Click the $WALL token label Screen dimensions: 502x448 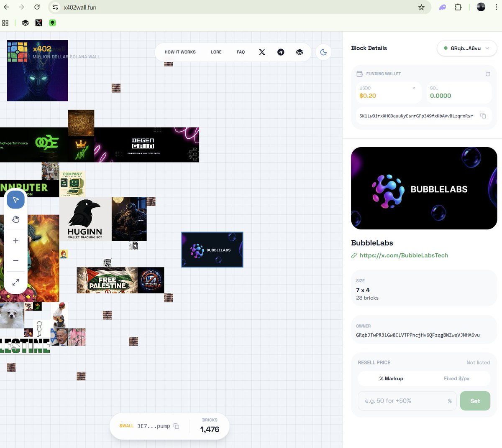(126, 426)
